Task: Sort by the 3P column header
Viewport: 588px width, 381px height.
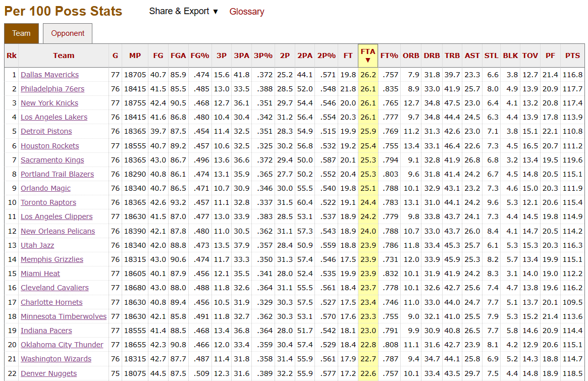Action: (x=222, y=56)
